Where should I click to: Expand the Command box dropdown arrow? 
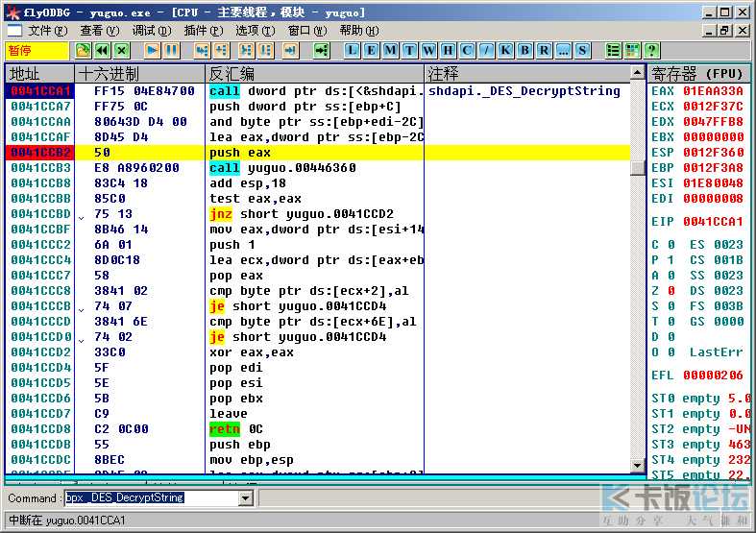(x=246, y=497)
